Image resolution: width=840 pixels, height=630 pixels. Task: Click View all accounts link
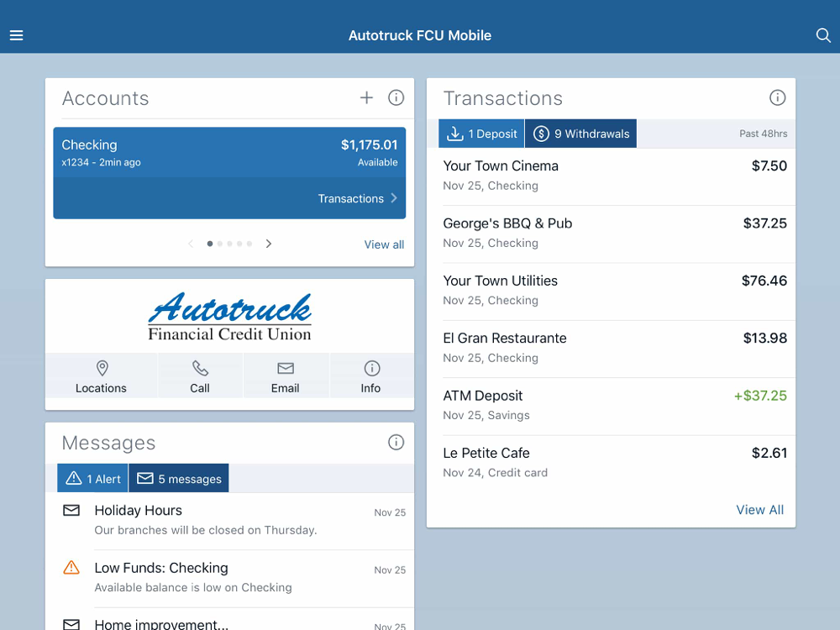(x=384, y=244)
